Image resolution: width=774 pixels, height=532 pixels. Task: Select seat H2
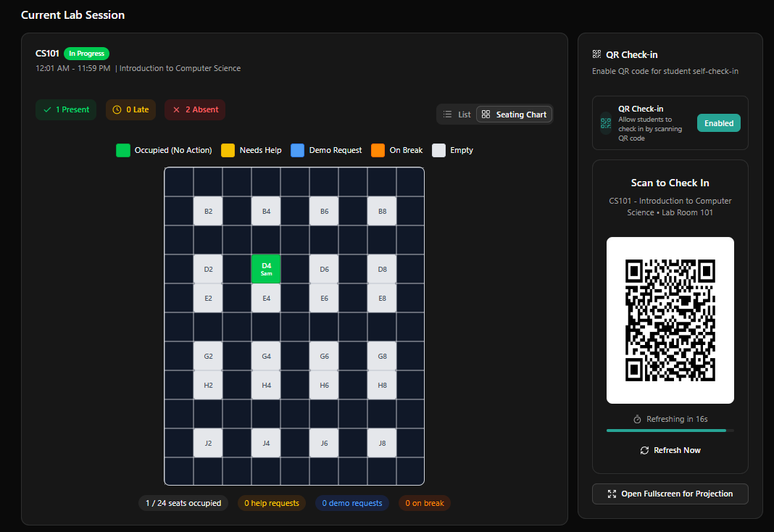pyautogui.click(x=208, y=385)
